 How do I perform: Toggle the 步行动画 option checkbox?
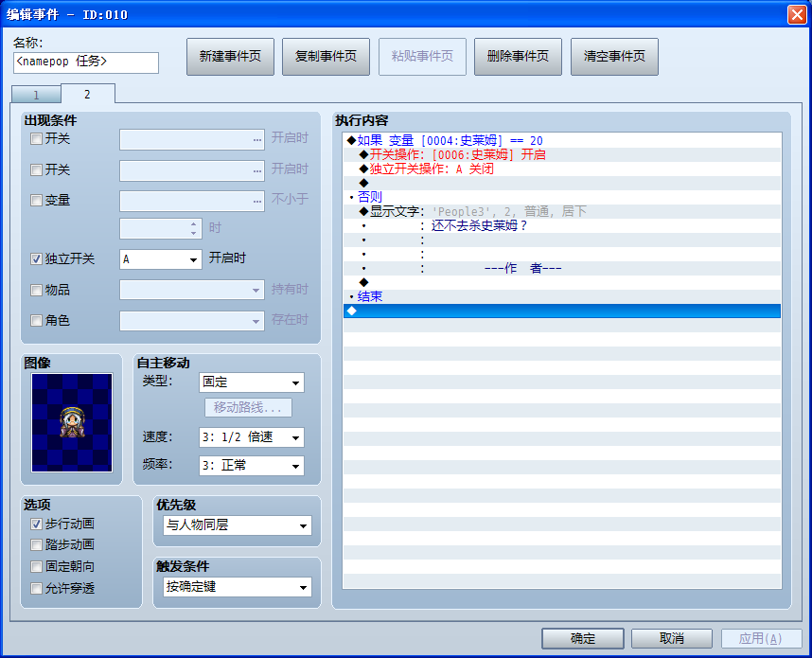click(x=36, y=525)
